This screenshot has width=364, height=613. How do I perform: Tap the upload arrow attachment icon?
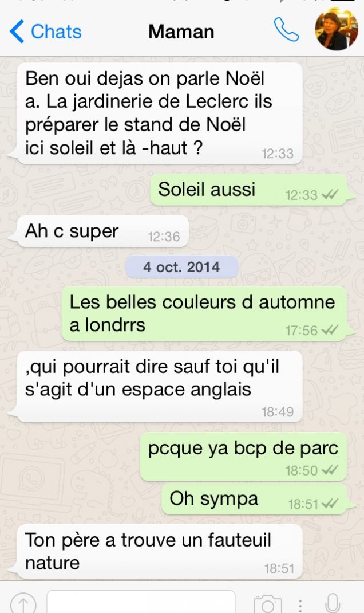click(x=23, y=604)
